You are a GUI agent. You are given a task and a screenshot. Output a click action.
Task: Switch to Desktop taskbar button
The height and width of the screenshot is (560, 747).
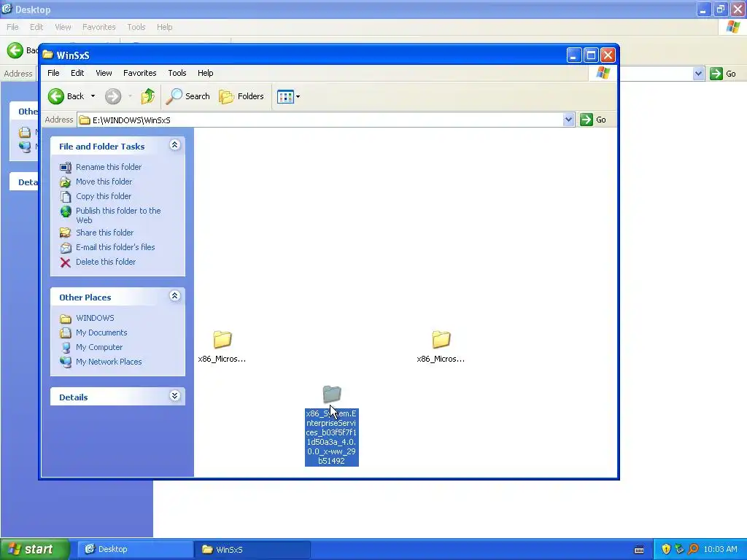(x=134, y=550)
